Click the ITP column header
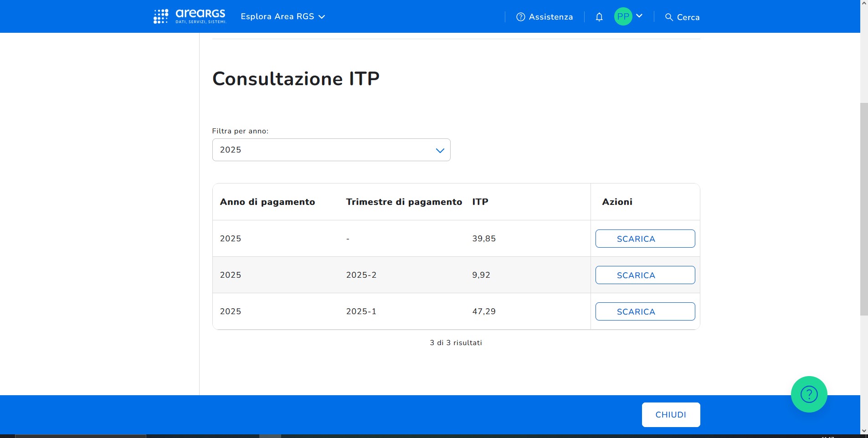Image resolution: width=868 pixels, height=438 pixels. (x=480, y=202)
